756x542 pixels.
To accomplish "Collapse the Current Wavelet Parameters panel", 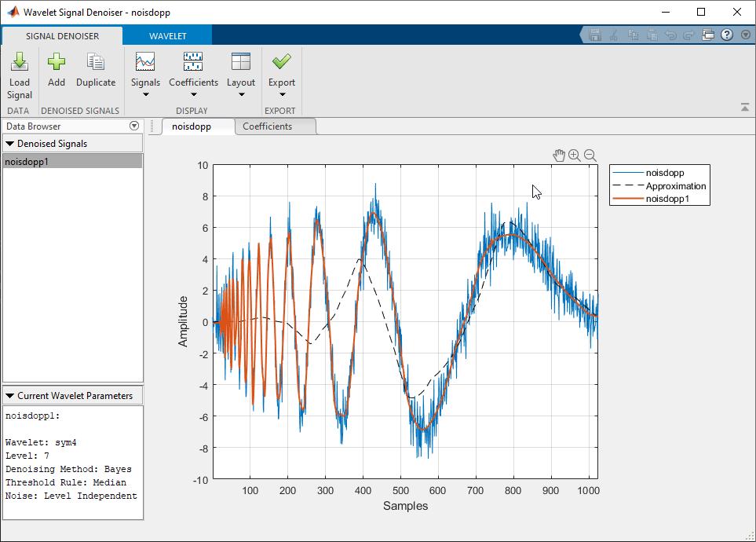I will point(10,396).
